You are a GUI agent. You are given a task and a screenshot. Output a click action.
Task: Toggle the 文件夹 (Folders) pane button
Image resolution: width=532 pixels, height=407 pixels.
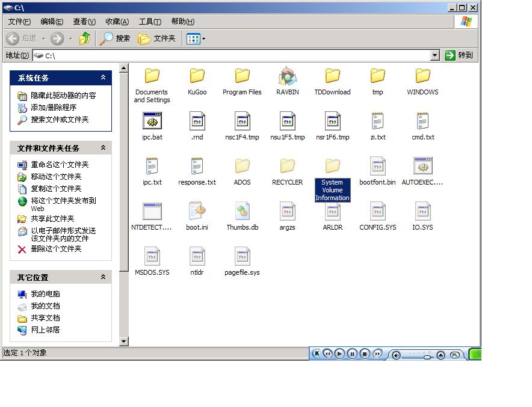coord(156,38)
